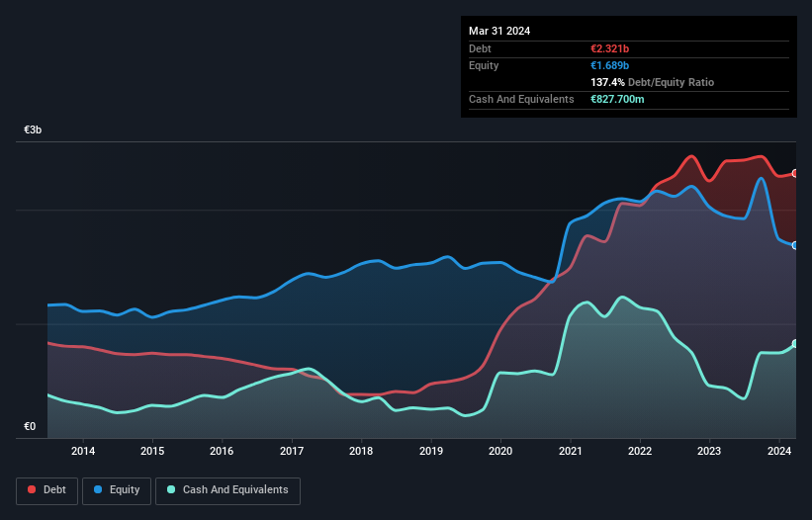
Task: Click the €827.700m cash value
Action: point(617,99)
